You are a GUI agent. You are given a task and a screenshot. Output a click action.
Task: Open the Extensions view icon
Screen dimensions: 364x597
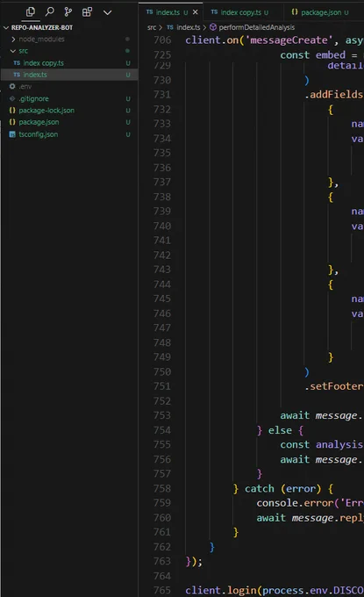pyautogui.click(x=87, y=12)
